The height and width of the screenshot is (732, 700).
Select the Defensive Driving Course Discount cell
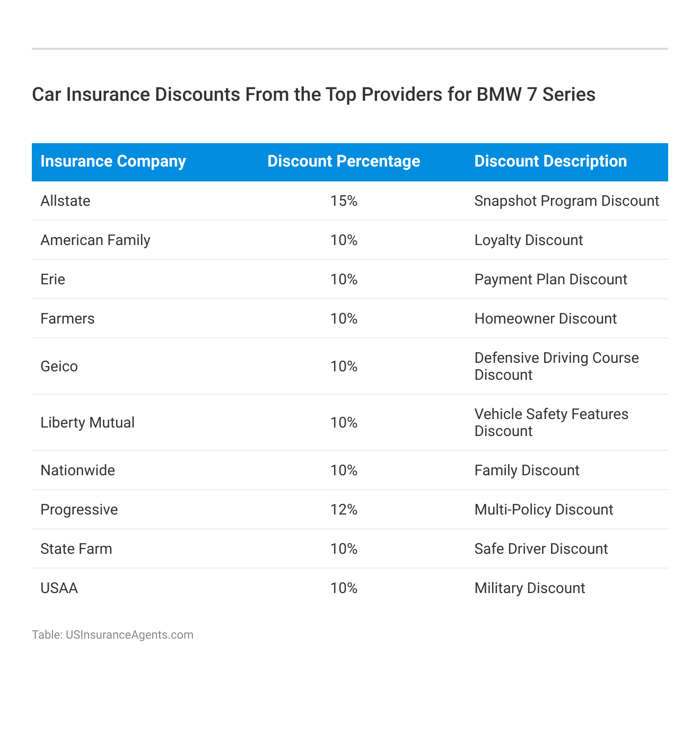pyautogui.click(x=556, y=367)
